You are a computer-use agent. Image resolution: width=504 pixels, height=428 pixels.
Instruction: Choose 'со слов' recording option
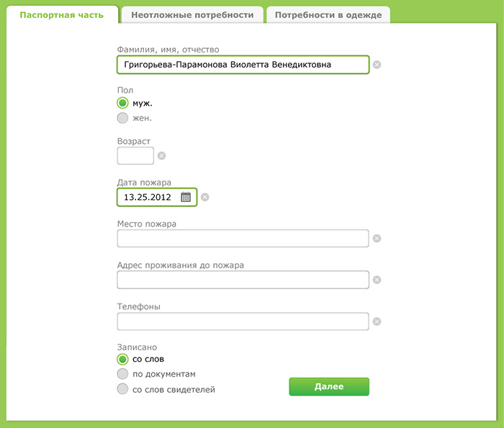122,359
